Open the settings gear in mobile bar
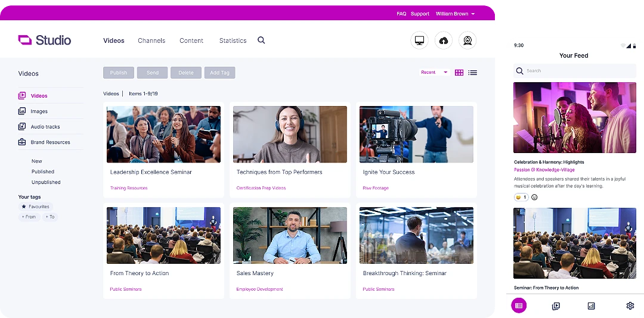644x318 pixels. (x=630, y=305)
